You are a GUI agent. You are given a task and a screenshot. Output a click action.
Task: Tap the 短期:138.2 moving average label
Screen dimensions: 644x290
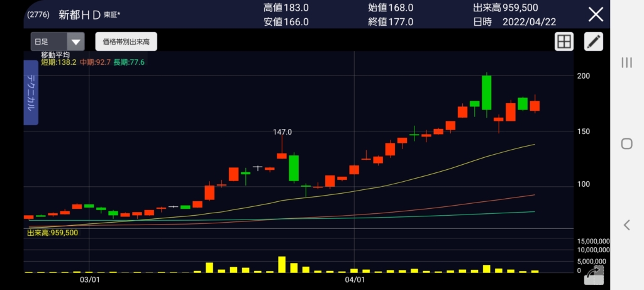click(x=58, y=62)
